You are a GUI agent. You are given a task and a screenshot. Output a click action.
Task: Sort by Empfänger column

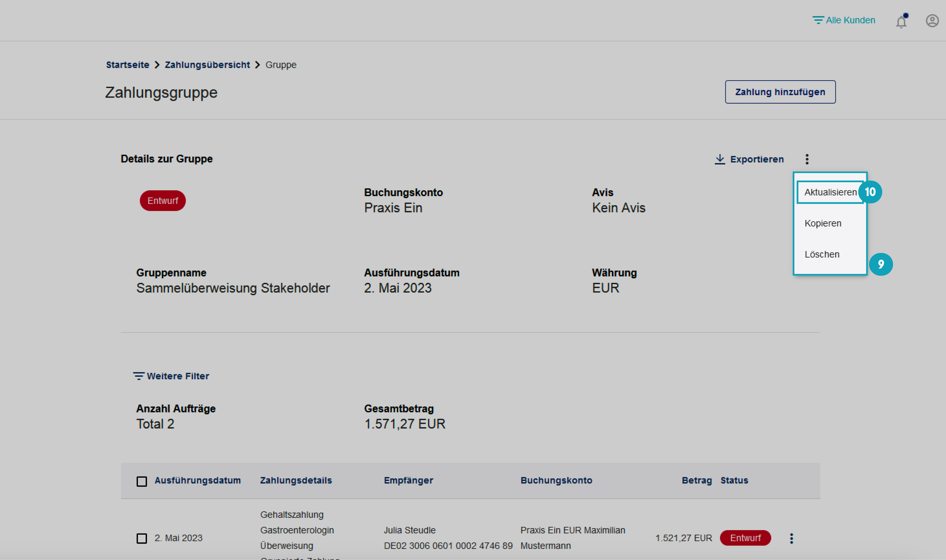[408, 480]
